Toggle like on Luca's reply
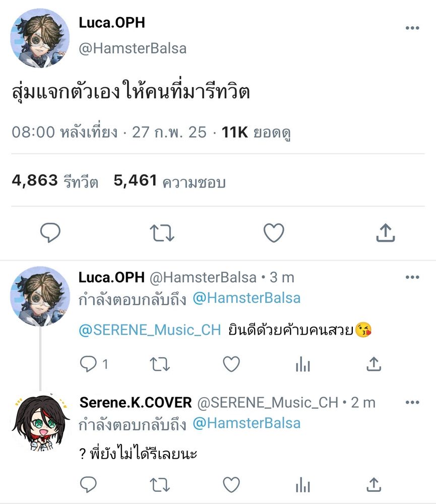The width and height of the screenshot is (436, 504). [x=231, y=364]
